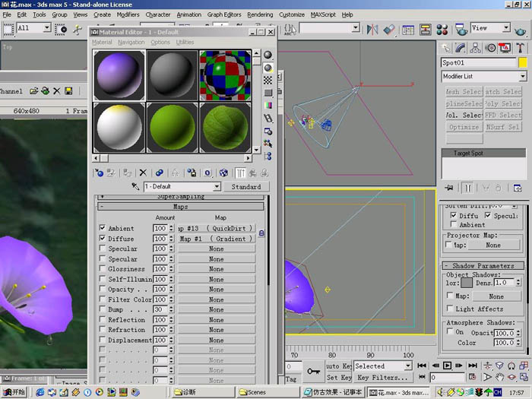
Task: Open Utilities hammer tab in command panel
Action: pos(520,48)
